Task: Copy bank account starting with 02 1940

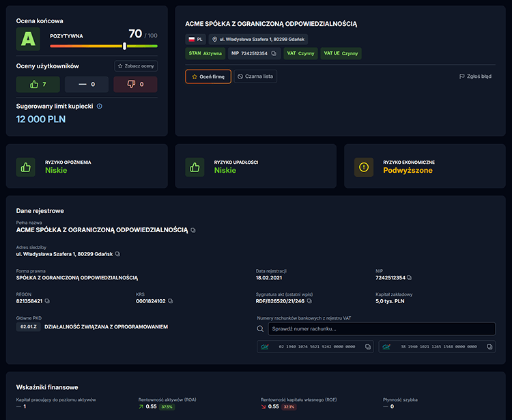Action: pyautogui.click(x=368, y=347)
